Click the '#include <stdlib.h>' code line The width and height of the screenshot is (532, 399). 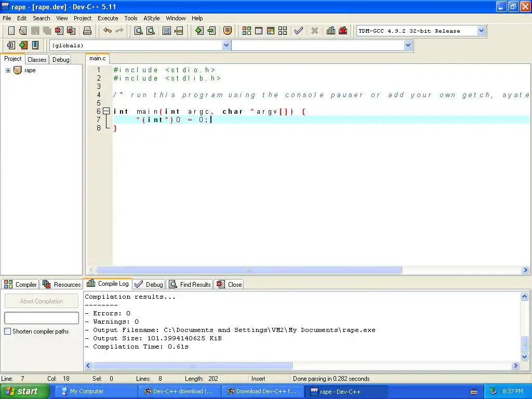167,78
